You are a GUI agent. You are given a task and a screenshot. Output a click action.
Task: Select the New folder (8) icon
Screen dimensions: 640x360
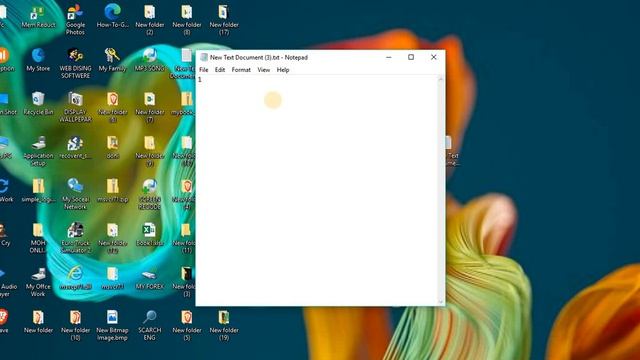point(187,20)
